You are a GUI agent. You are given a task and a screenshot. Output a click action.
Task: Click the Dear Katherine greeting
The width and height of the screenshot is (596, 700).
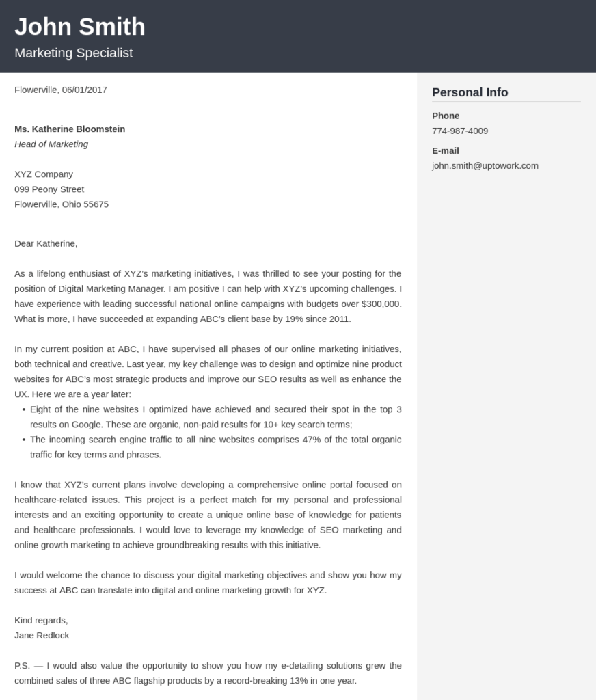[x=46, y=244]
